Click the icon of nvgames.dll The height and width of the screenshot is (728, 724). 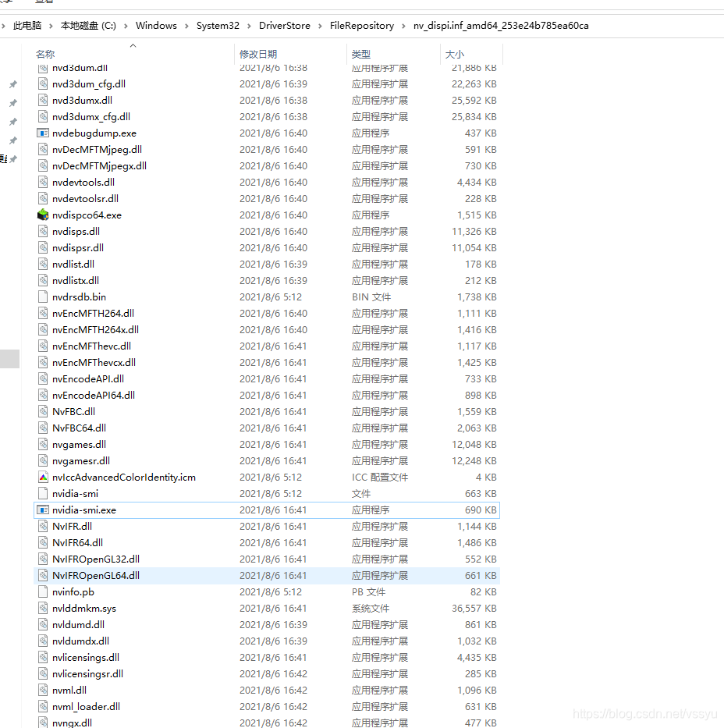click(x=43, y=445)
